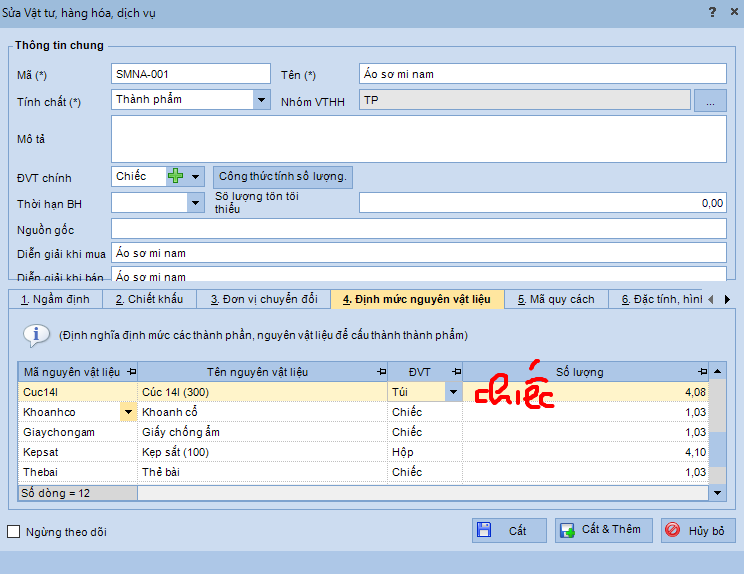Image resolution: width=744 pixels, height=574 pixels.
Task: Click the Nhóm VTHH browse ellipsis button
Action: (709, 101)
